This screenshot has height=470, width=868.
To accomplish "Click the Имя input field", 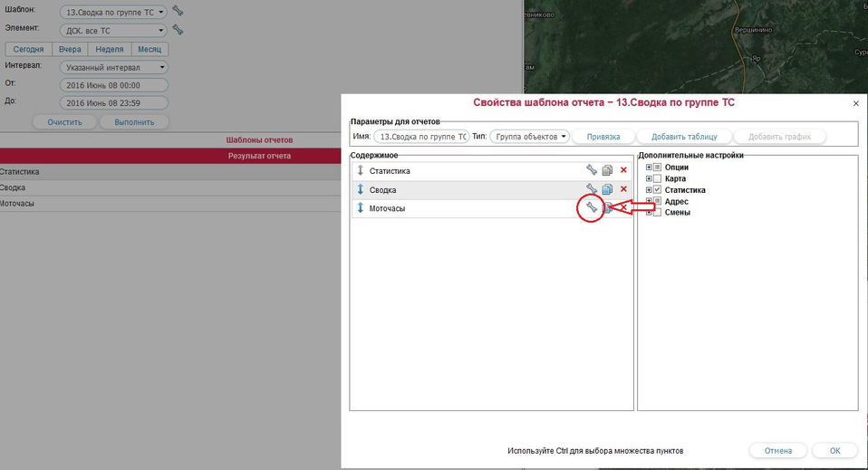I will point(421,137).
